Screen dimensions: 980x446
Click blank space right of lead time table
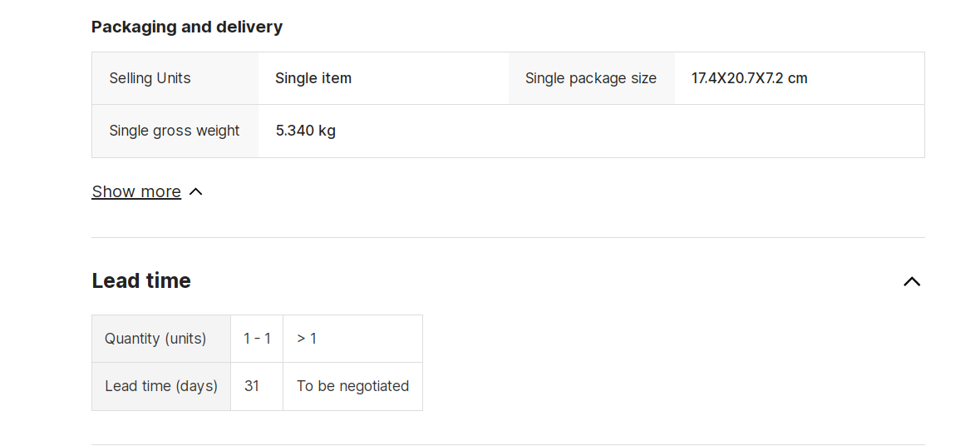tap(674, 363)
